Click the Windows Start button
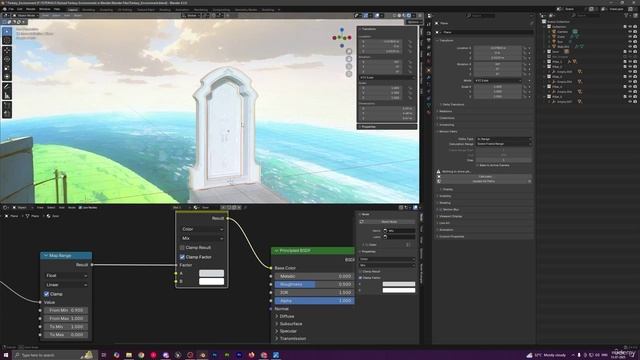The image size is (640, 360). coord(6,355)
